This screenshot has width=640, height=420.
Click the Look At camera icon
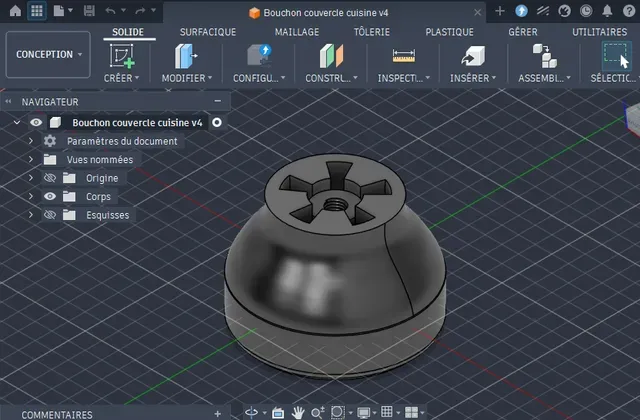click(278, 413)
